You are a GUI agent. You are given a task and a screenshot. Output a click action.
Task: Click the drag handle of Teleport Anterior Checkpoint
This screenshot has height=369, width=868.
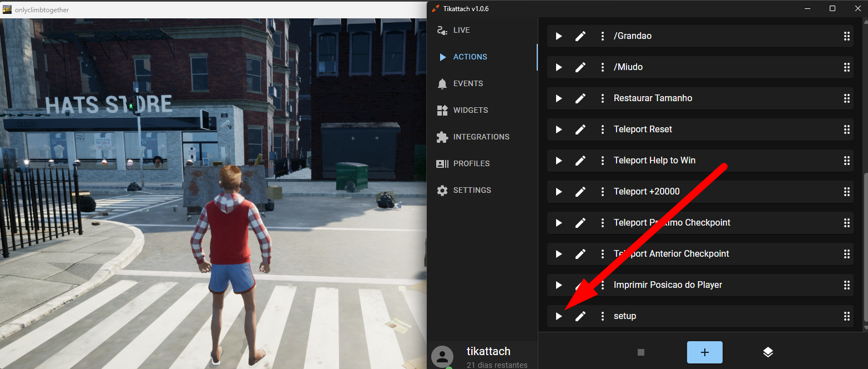tap(847, 254)
